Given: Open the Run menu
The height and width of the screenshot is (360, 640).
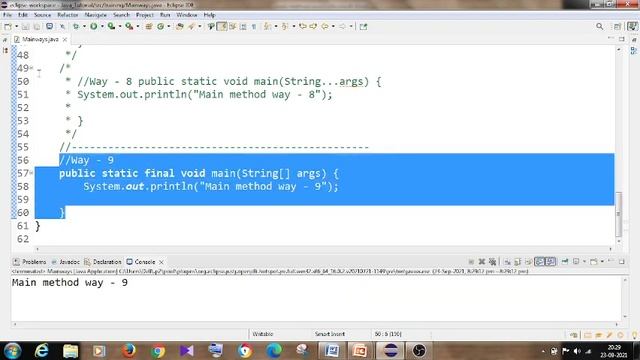Looking at the screenshot, I should coord(165,15).
